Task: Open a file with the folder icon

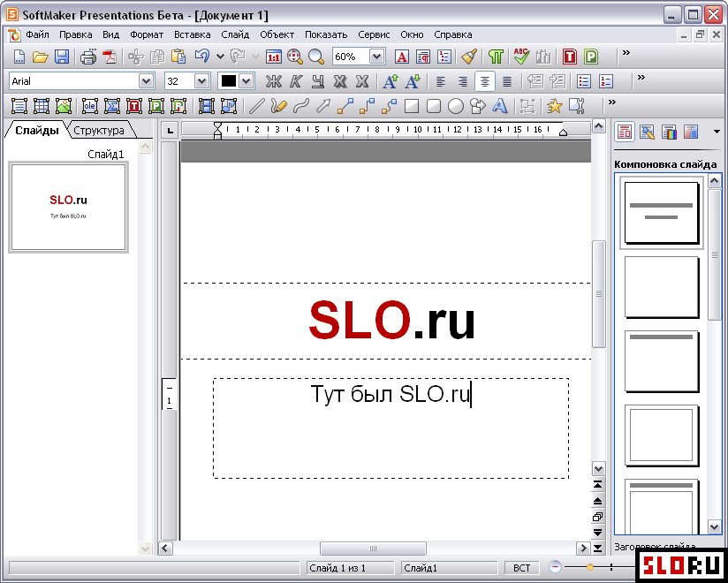Action: pos(41,57)
